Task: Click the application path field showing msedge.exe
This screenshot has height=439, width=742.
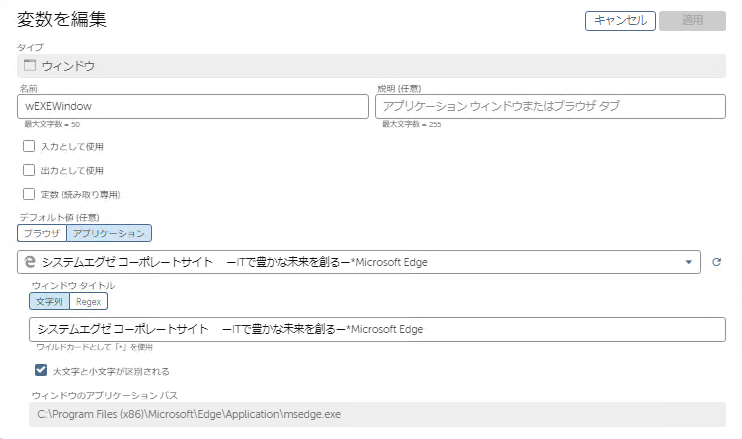Action: pyautogui.click(x=377, y=412)
